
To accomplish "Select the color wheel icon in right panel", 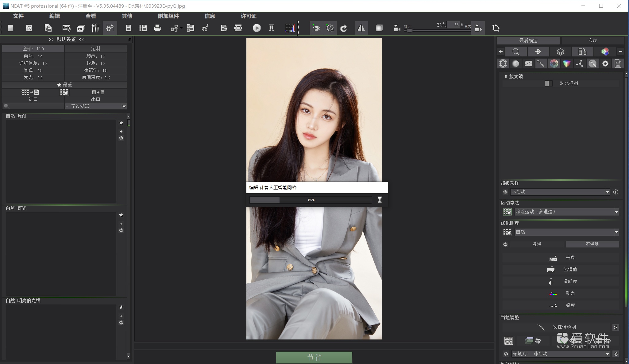I will click(554, 63).
